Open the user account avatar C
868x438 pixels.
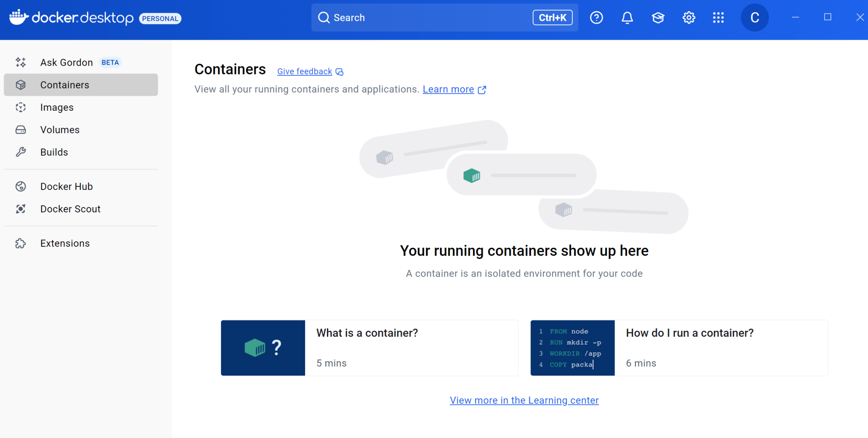pos(755,18)
